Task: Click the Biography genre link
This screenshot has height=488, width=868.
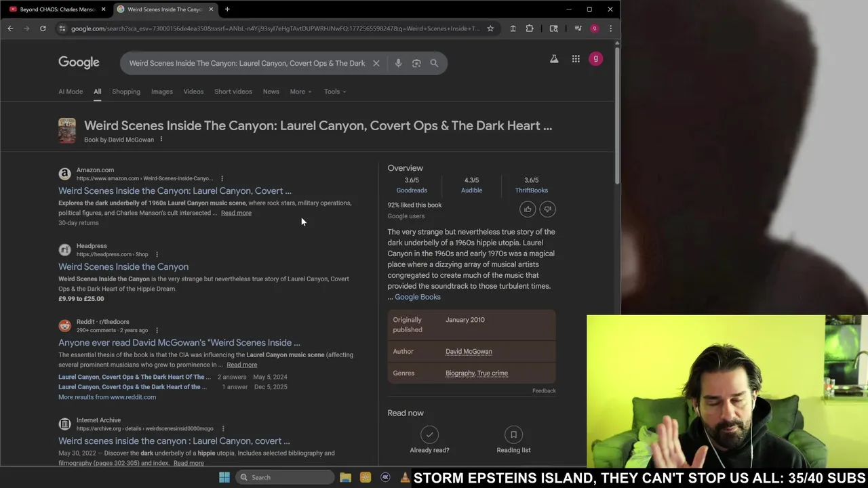Action: [x=460, y=373]
